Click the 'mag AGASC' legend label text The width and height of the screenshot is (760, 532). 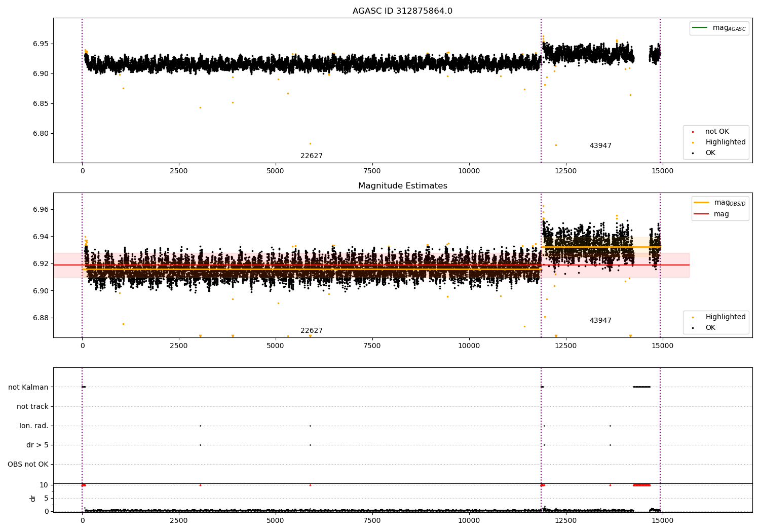coord(729,28)
